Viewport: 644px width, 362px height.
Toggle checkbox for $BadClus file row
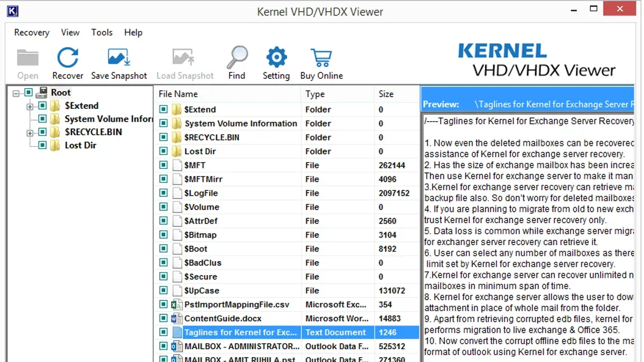[164, 263]
